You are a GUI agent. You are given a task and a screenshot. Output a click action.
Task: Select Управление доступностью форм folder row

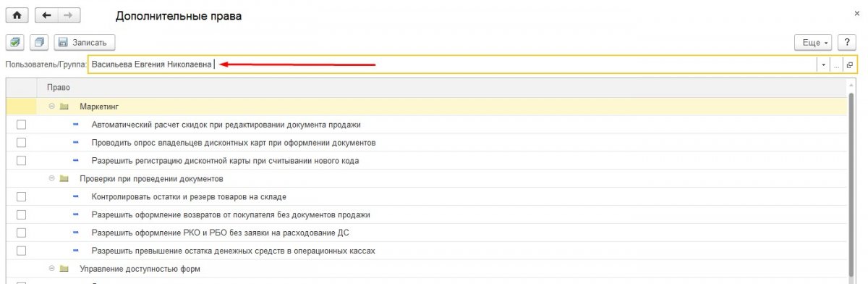426,269
